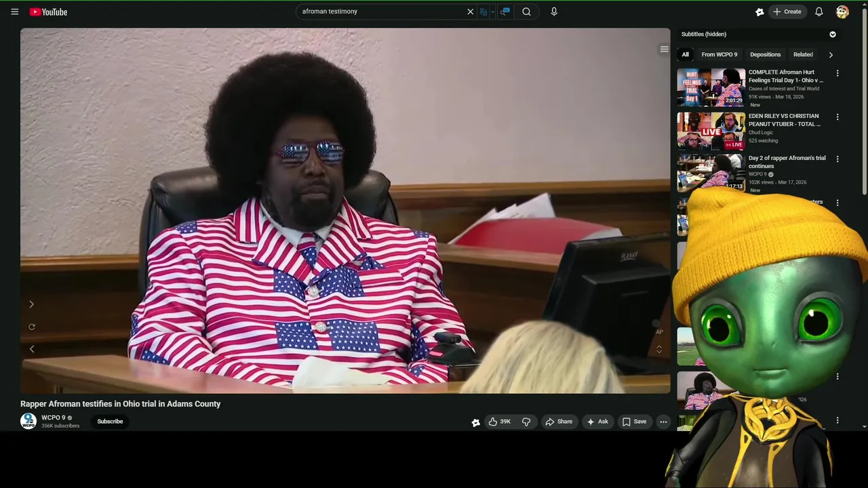Viewport: 868px width, 488px height.
Task: Click 'Cases of Interest and Trial World' channel
Action: (784, 89)
